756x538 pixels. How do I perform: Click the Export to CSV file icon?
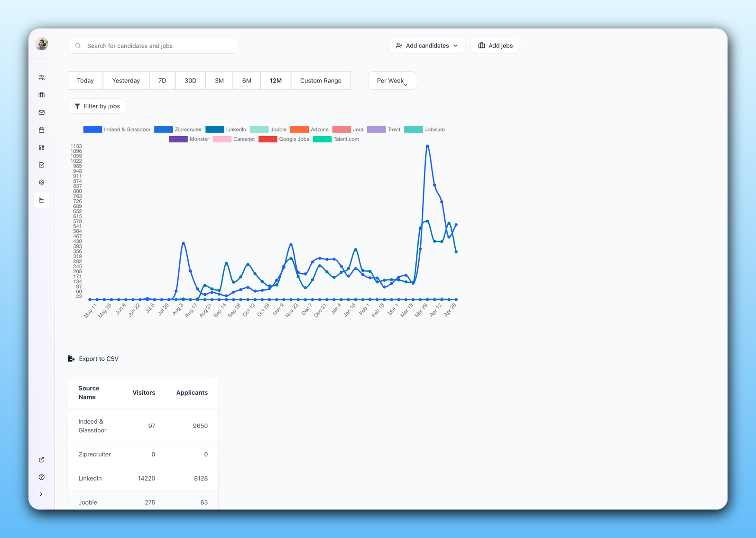pyautogui.click(x=71, y=359)
